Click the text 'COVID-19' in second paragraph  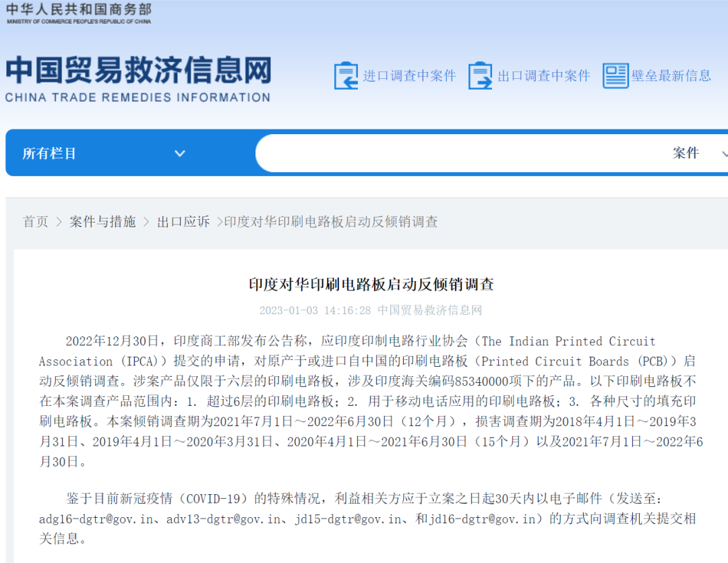pyautogui.click(x=213, y=499)
